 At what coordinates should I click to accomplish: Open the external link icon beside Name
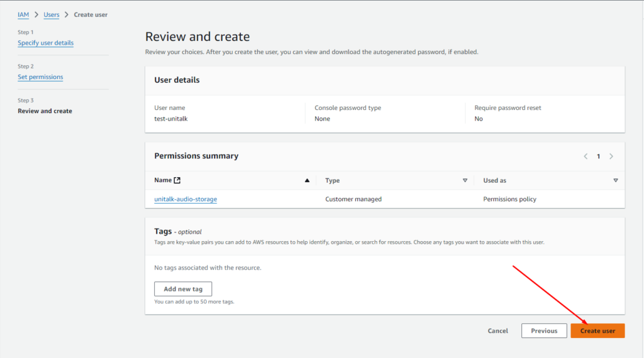click(x=177, y=180)
